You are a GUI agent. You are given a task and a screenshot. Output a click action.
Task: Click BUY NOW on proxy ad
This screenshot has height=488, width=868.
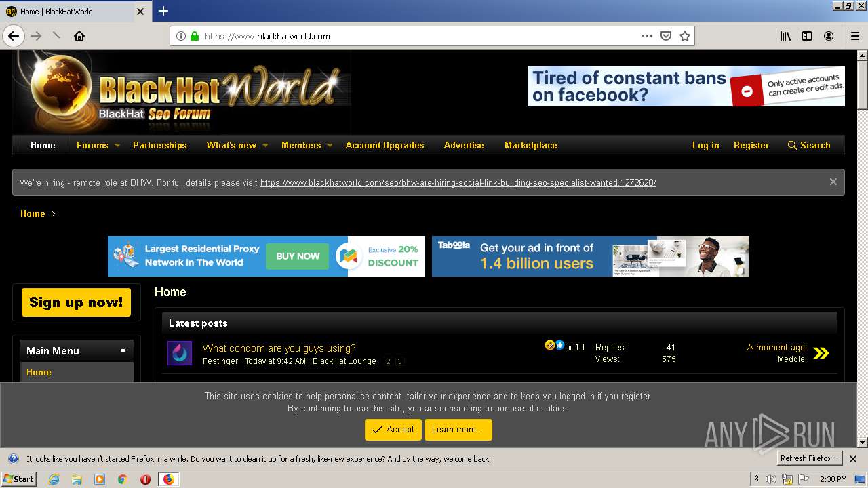point(298,256)
